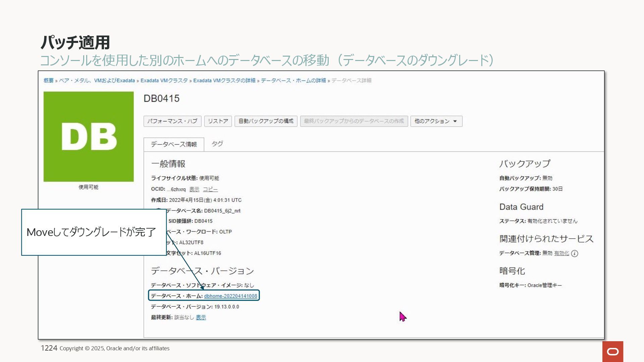
Task: Click 自動バックアップの構成 button
Action: click(x=266, y=121)
